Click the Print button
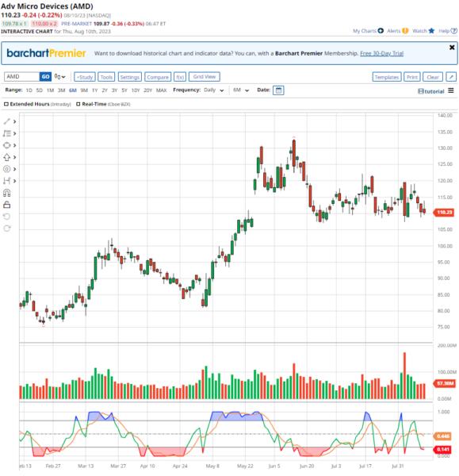This screenshot has width=459, height=476. pyautogui.click(x=412, y=77)
